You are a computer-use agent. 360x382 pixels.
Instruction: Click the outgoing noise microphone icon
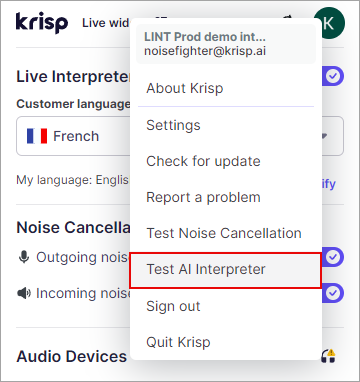point(24,257)
